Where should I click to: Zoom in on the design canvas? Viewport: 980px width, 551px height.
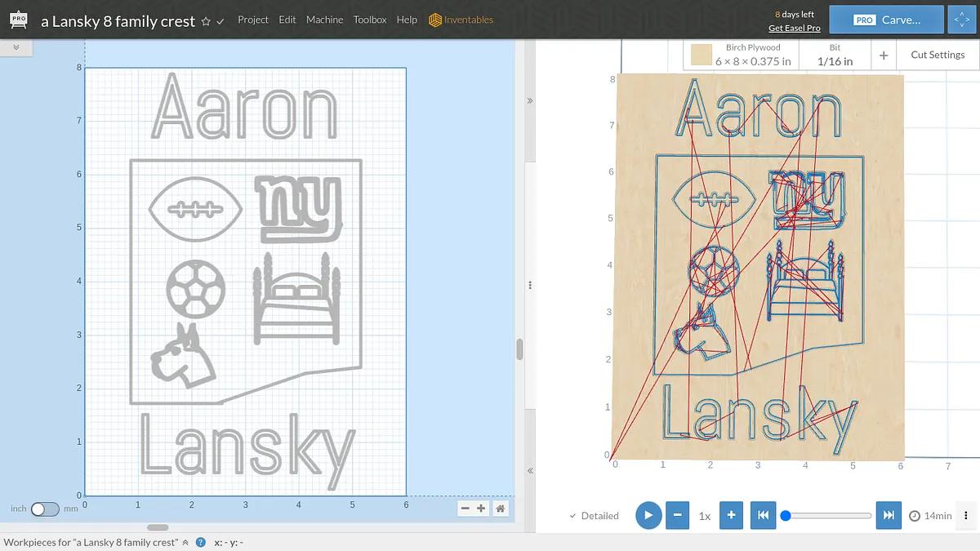point(481,509)
